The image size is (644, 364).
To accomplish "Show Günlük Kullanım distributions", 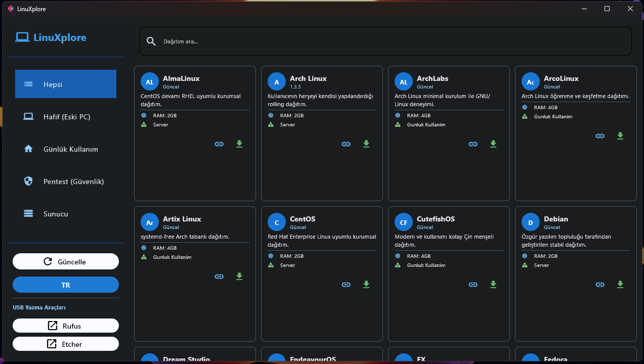I will 66,149.
